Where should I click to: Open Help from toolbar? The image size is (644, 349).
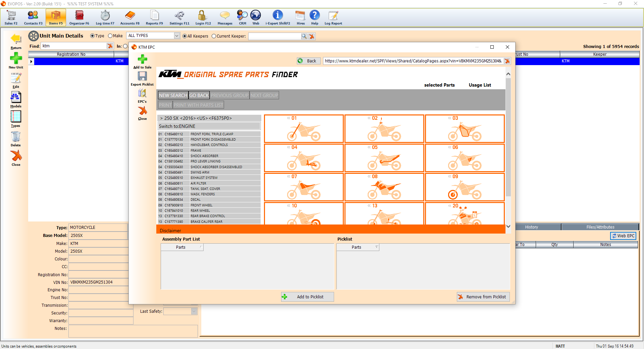coord(315,17)
